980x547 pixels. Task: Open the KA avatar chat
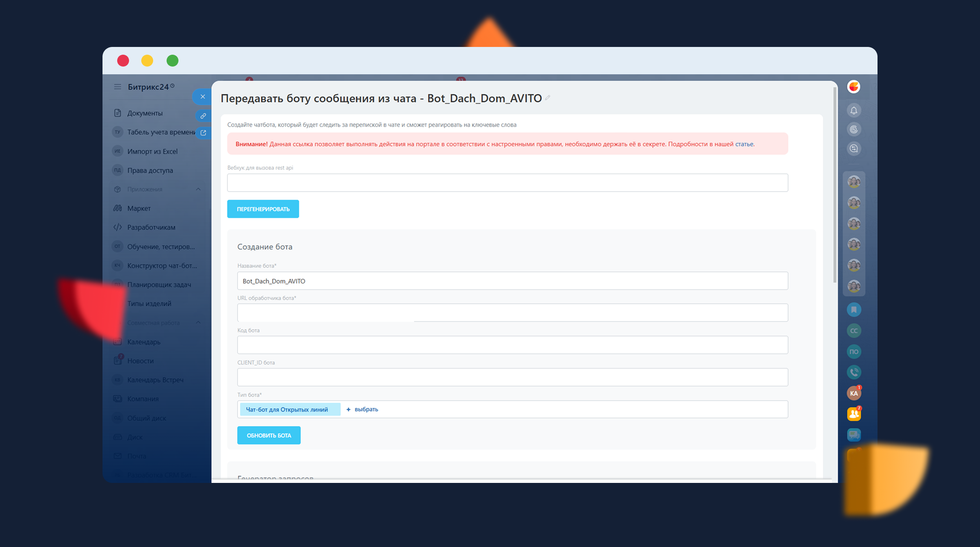(x=854, y=393)
